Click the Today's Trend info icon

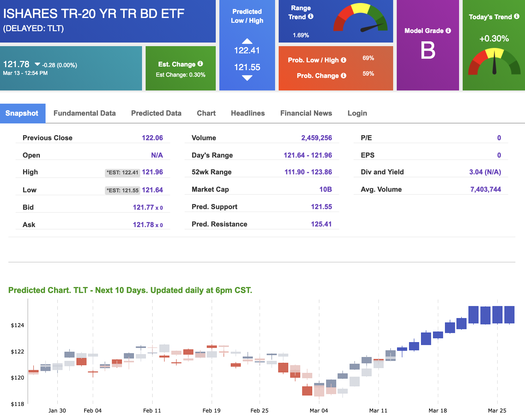pyautogui.click(x=517, y=16)
